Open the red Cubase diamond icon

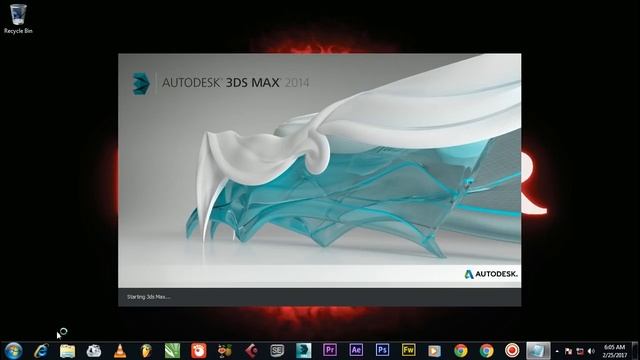click(x=251, y=351)
